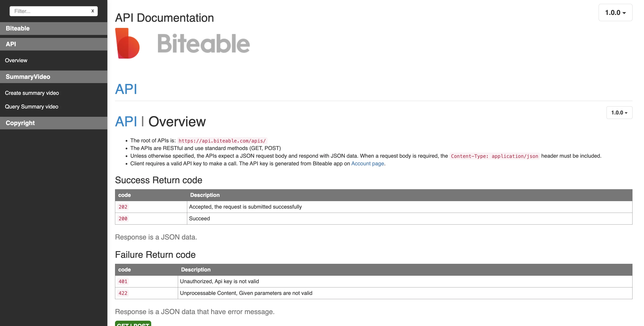
Task: Click the green GET|POST method badge
Action: [x=133, y=324]
